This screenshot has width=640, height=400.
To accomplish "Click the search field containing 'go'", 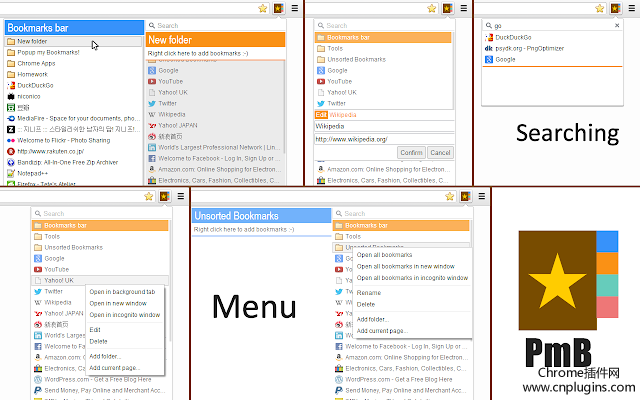I will click(552, 25).
